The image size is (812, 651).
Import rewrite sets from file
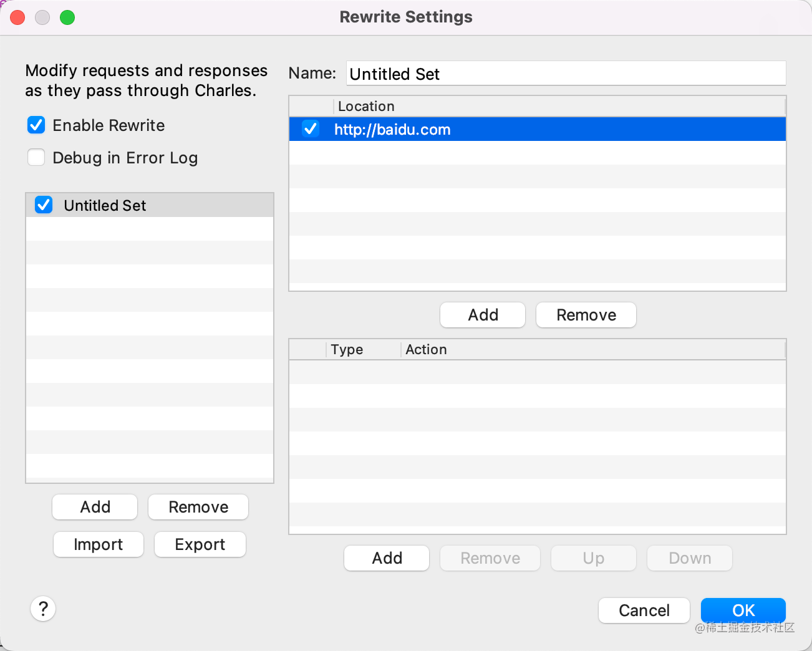pyautogui.click(x=99, y=544)
